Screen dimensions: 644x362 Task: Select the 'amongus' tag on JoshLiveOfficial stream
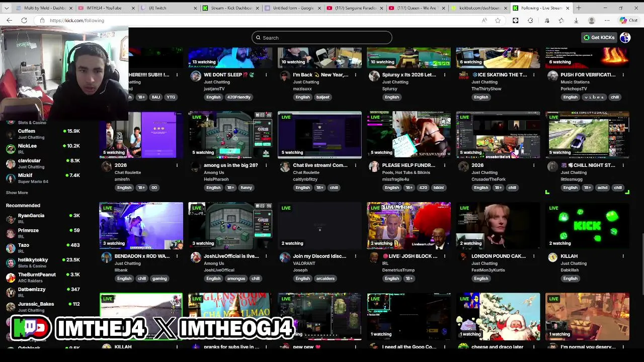(235, 279)
